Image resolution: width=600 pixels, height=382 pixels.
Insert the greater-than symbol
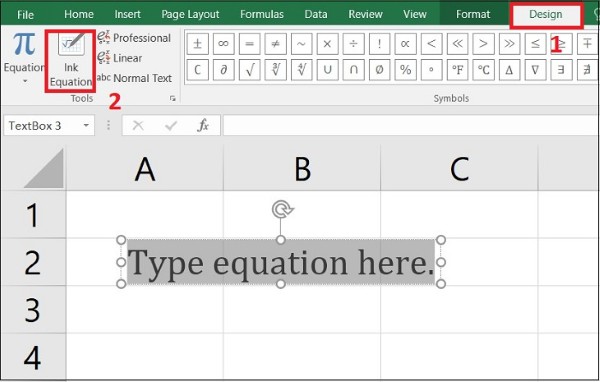pyautogui.click(x=483, y=44)
